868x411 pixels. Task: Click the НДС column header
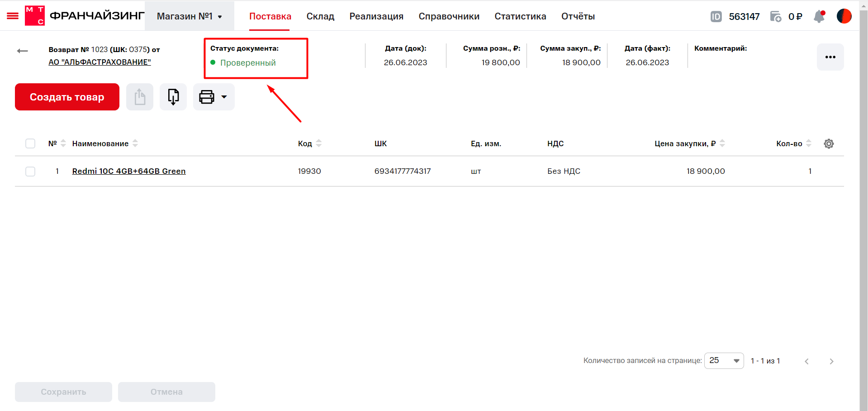(555, 143)
